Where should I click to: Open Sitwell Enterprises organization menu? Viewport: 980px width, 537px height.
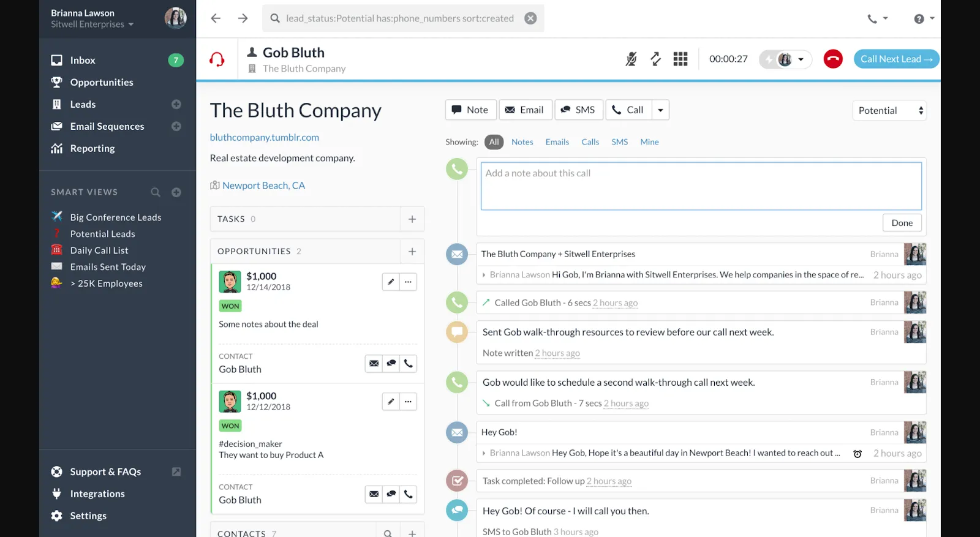point(92,24)
